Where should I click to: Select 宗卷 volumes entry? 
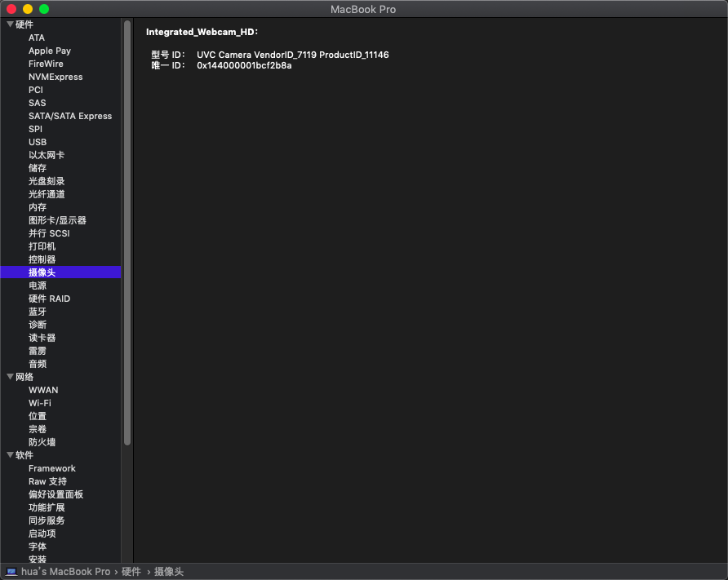pos(38,429)
